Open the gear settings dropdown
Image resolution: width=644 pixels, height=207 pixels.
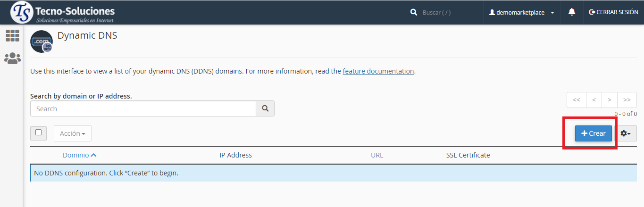626,133
